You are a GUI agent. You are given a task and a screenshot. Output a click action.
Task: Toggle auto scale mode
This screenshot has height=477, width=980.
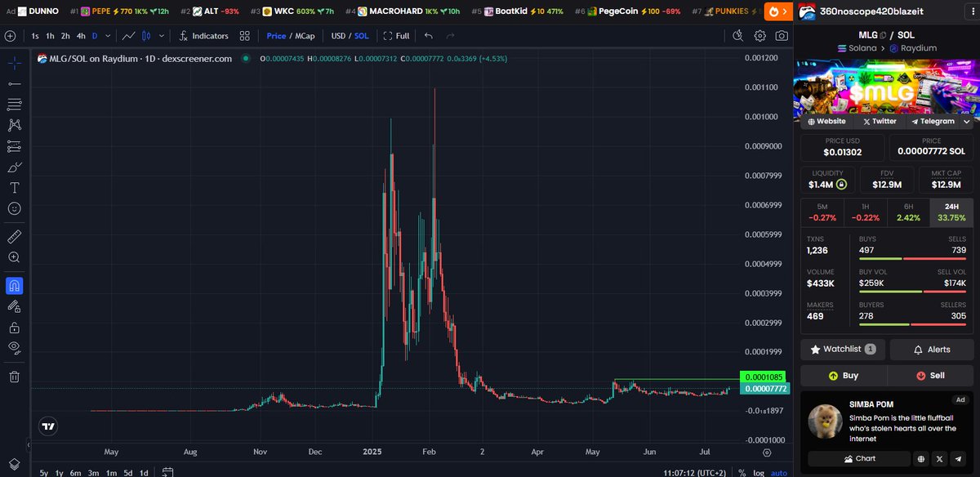coord(779,472)
